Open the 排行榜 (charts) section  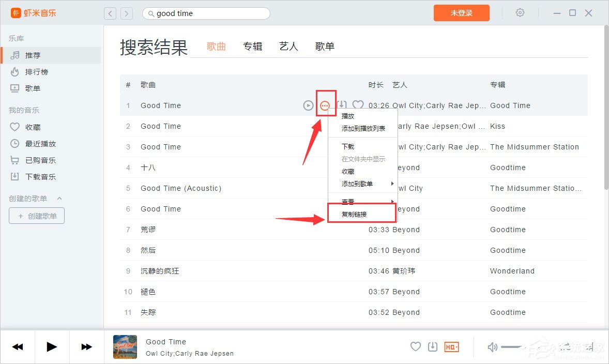pos(32,71)
